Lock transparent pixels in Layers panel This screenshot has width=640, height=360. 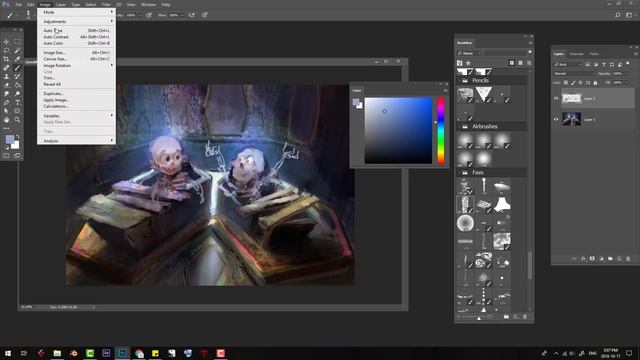(566, 83)
